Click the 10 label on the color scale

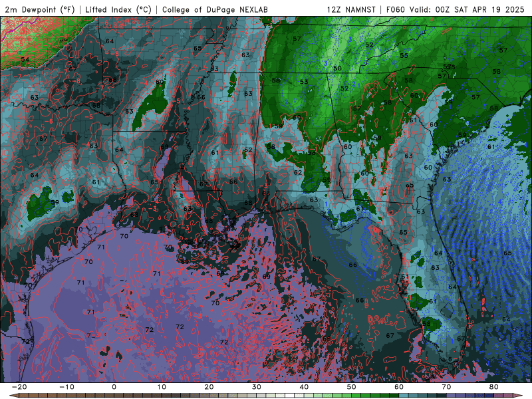click(x=162, y=387)
